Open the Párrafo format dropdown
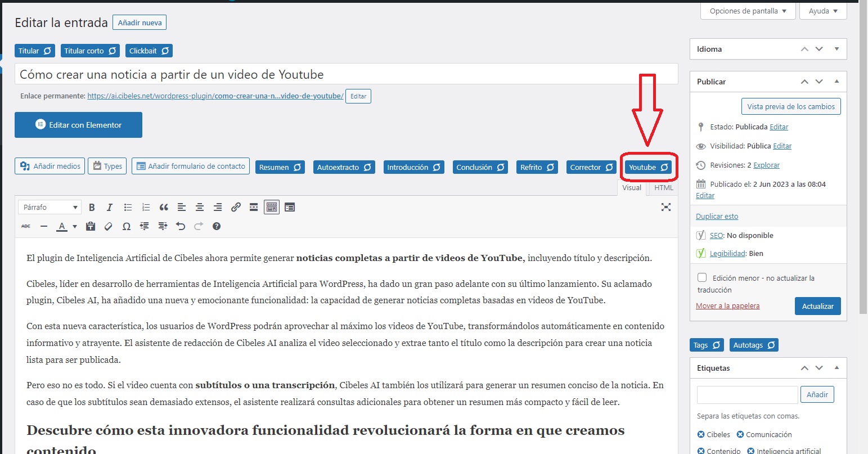Screen dimensions: 868x454 pos(50,208)
